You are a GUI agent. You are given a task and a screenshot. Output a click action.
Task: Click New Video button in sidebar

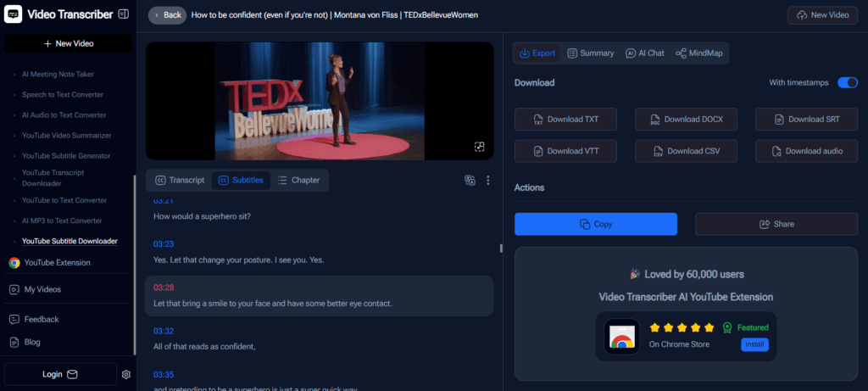[68, 43]
